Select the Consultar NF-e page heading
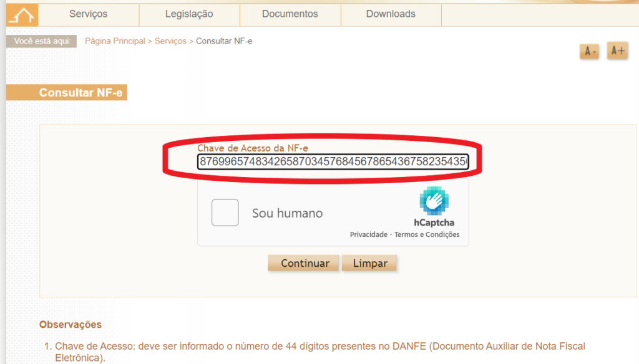639x364 pixels. coord(80,92)
